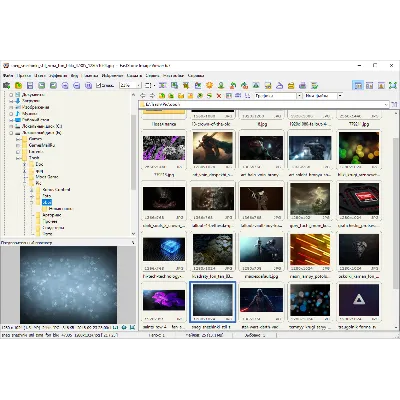Open the selection rectangle dropdown arrow
Screen dimensions: 400x400
155,86
